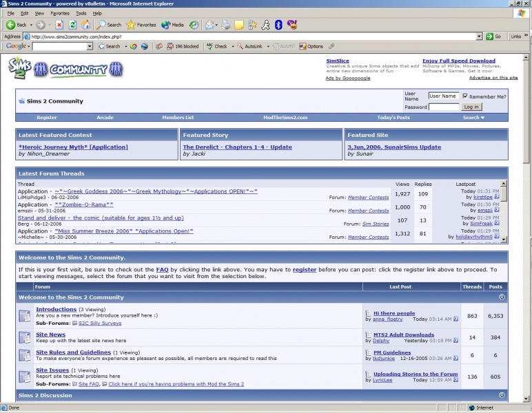This screenshot has width=532, height=413.
Task: Open AutoLink options dropdown arrow
Action: click(x=268, y=46)
